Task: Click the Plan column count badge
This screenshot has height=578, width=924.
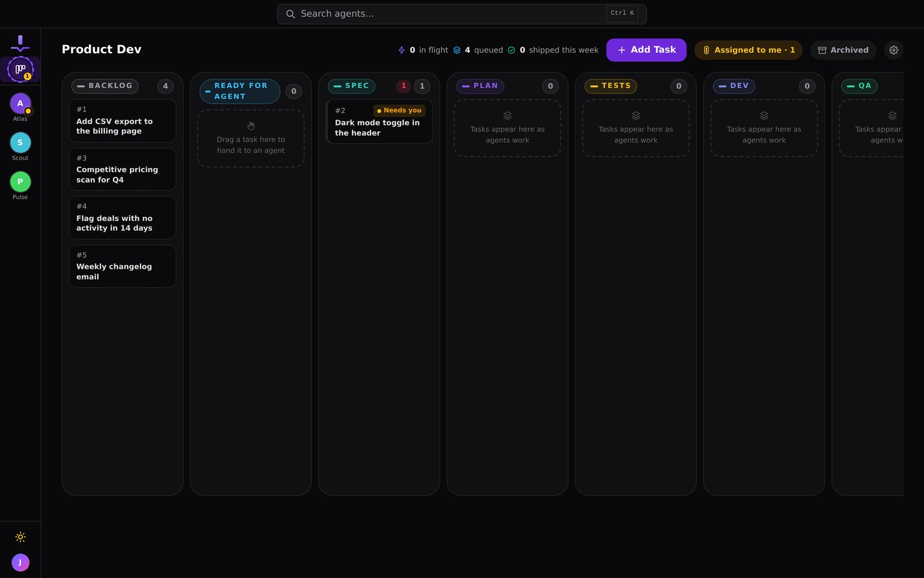Action: point(550,86)
